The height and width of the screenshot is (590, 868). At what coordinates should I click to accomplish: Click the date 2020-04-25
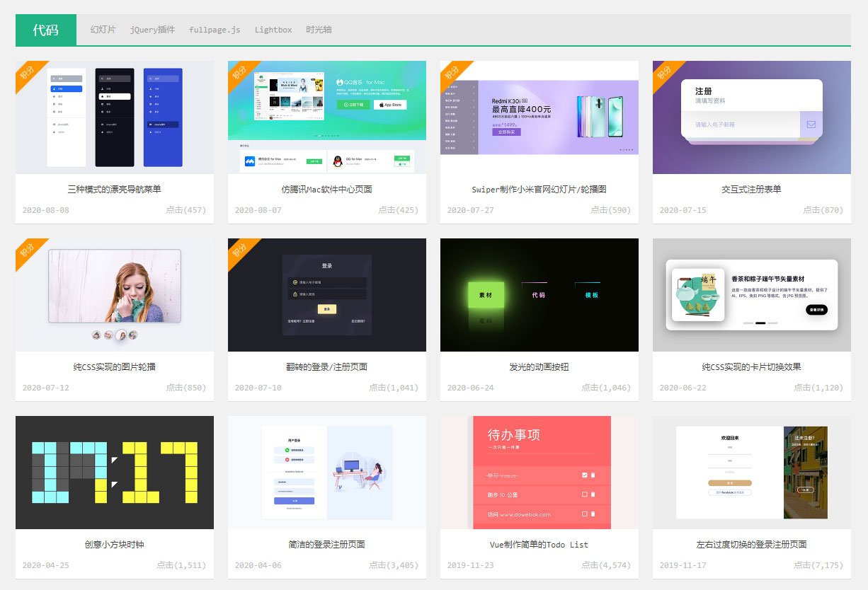tap(46, 565)
